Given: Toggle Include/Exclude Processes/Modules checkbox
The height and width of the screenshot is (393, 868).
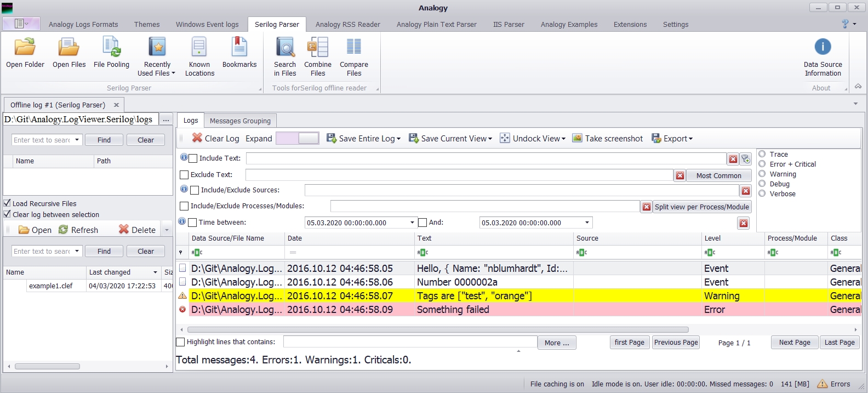Looking at the screenshot, I should click(x=184, y=206).
